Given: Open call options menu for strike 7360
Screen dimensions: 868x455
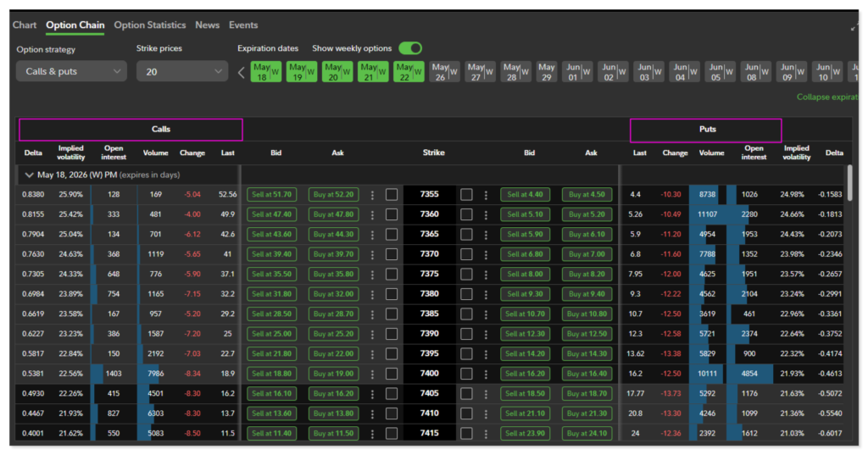Looking at the screenshot, I should point(373,214).
